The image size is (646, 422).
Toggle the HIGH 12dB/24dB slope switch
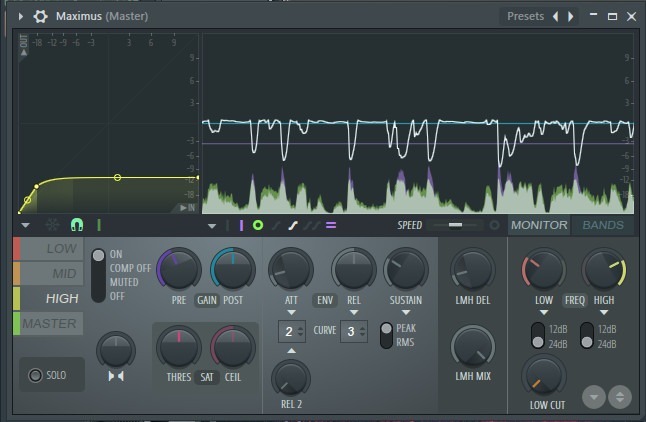tap(587, 335)
